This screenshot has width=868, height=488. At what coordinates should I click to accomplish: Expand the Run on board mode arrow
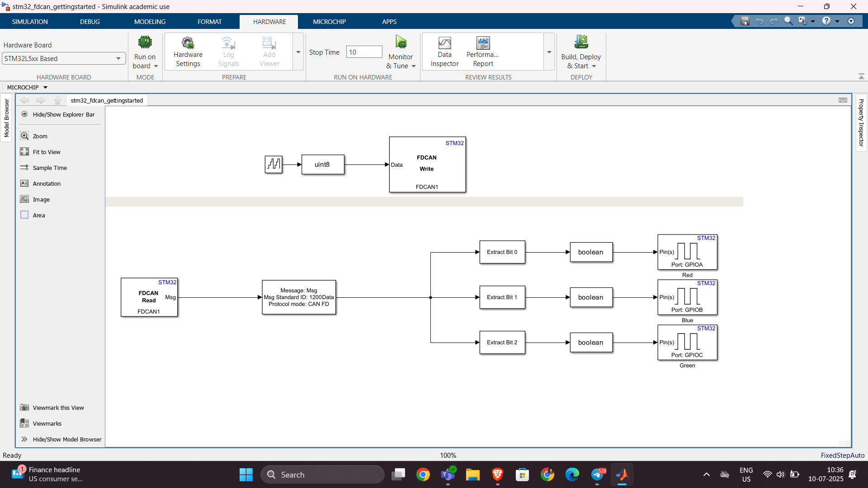click(156, 66)
